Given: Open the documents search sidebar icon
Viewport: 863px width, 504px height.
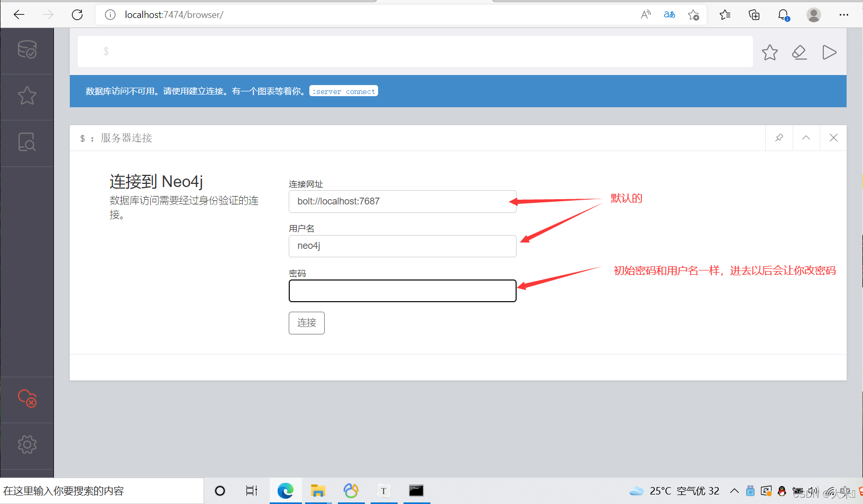Looking at the screenshot, I should 27,142.
